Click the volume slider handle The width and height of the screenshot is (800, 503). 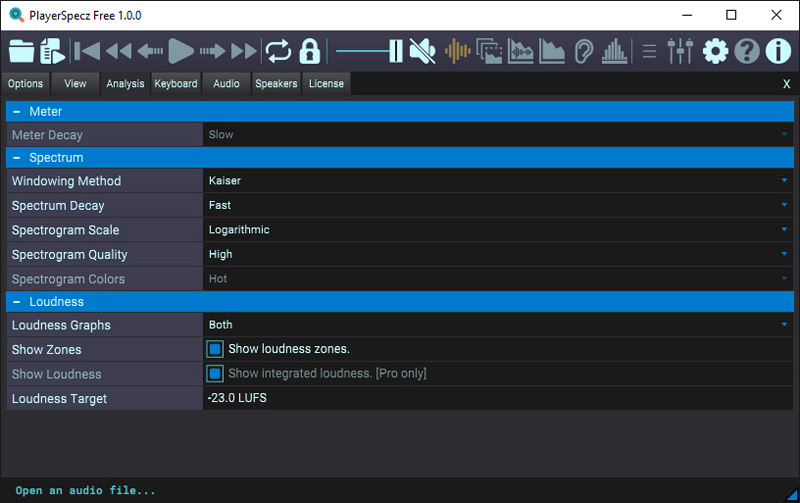tap(395, 50)
